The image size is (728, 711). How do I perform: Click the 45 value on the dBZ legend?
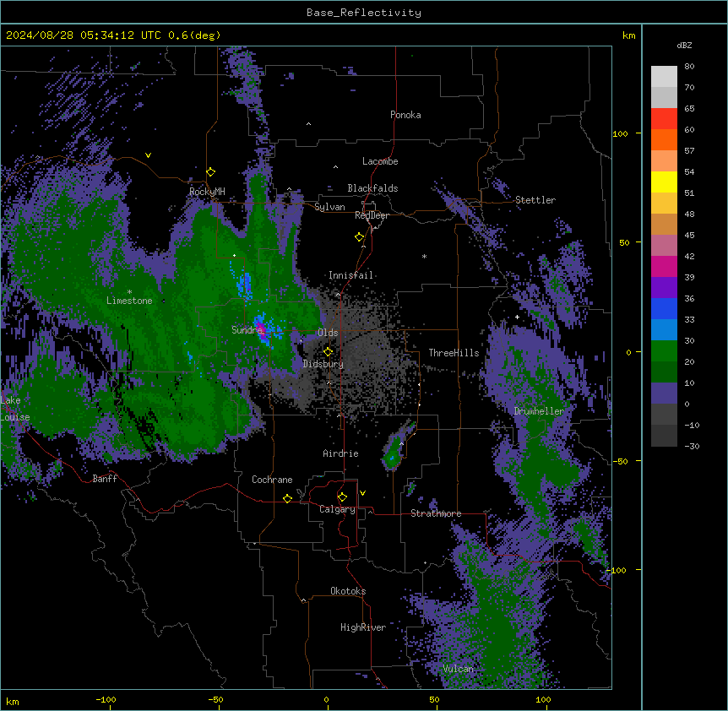689,236
